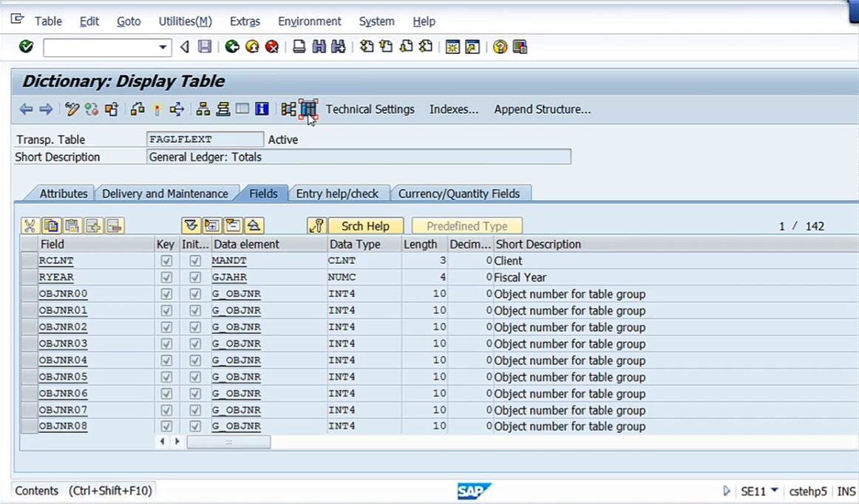Click the Srch Help button
This screenshot has height=504, width=859.
pyautogui.click(x=365, y=225)
